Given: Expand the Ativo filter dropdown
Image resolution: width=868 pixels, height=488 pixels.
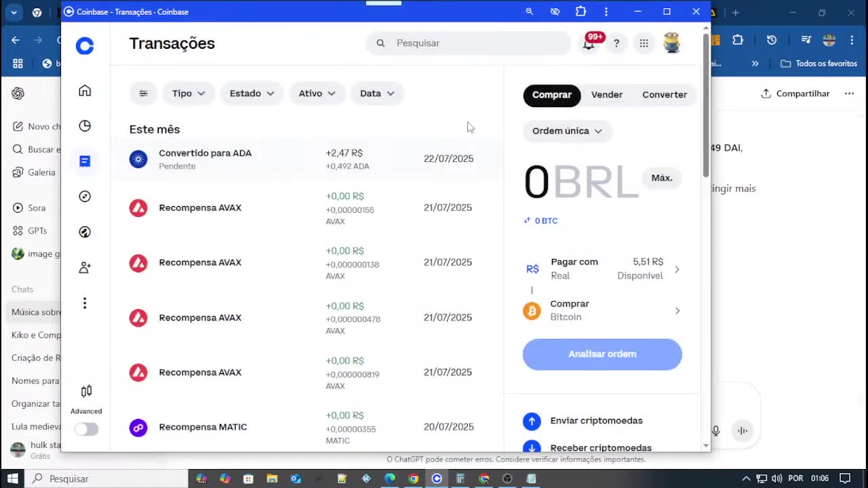Looking at the screenshot, I should (317, 94).
